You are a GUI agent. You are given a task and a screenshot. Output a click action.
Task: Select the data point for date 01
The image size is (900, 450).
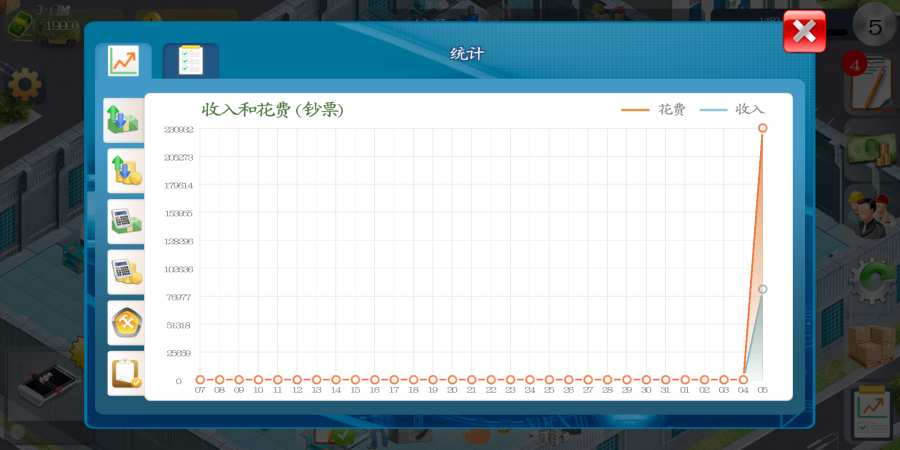pos(685,379)
